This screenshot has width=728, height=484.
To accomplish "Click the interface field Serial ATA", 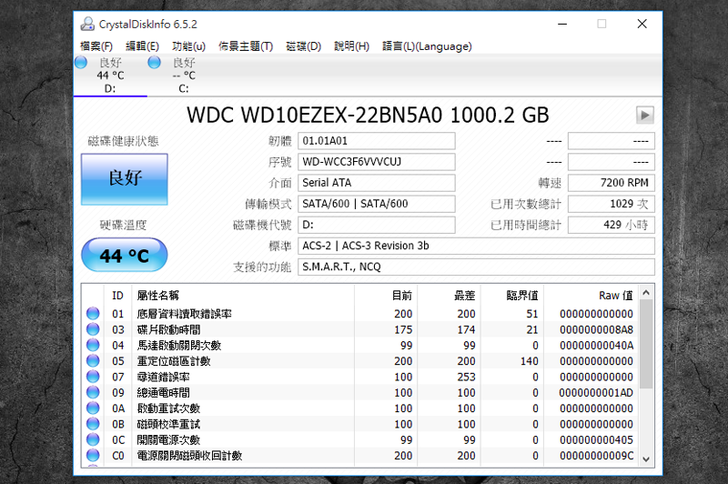I will (x=377, y=183).
